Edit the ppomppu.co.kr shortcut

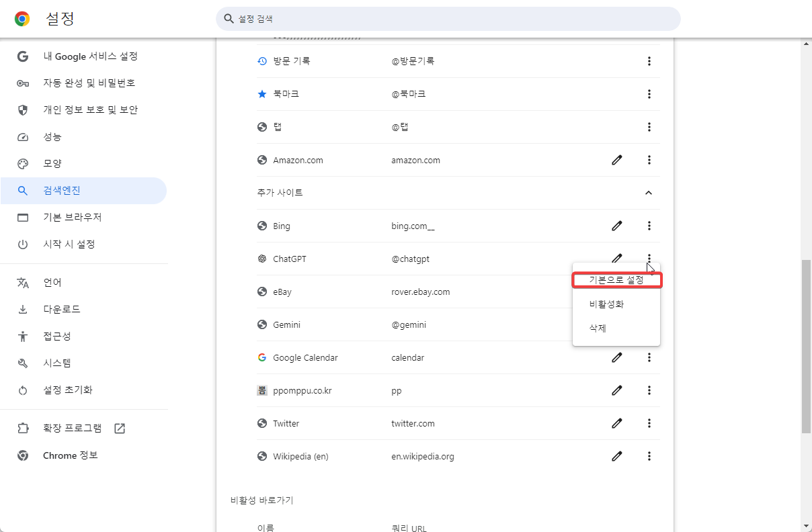tap(616, 390)
